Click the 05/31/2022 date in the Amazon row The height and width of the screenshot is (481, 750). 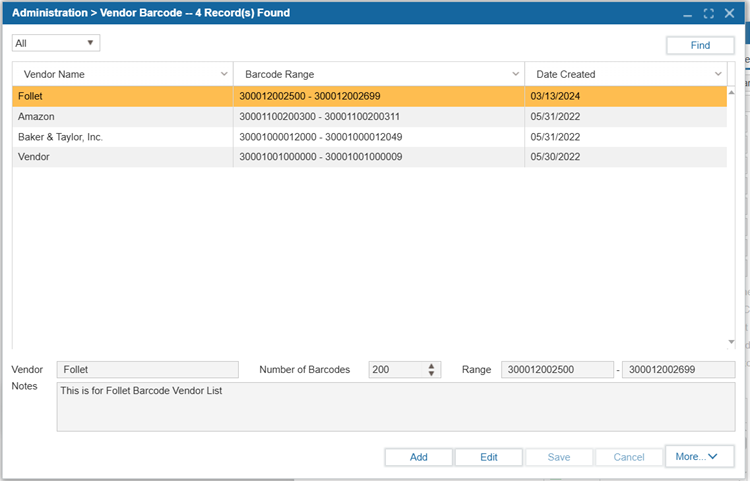click(555, 117)
